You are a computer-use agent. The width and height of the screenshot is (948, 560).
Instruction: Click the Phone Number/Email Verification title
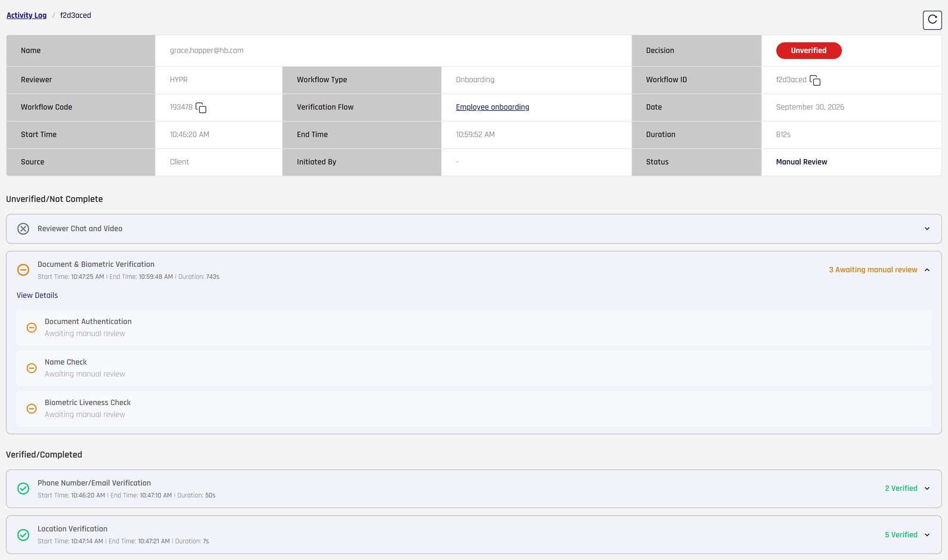94,483
